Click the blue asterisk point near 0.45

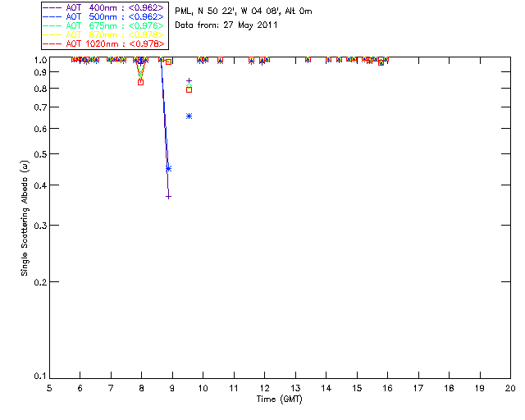(168, 168)
